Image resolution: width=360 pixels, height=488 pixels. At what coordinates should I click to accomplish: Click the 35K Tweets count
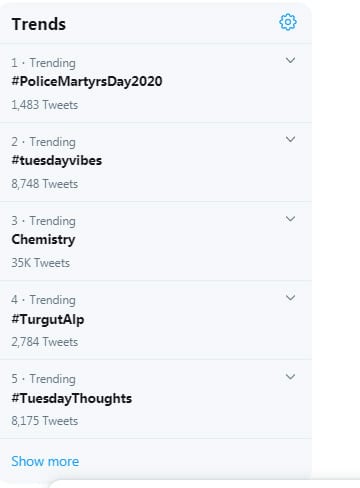point(41,263)
